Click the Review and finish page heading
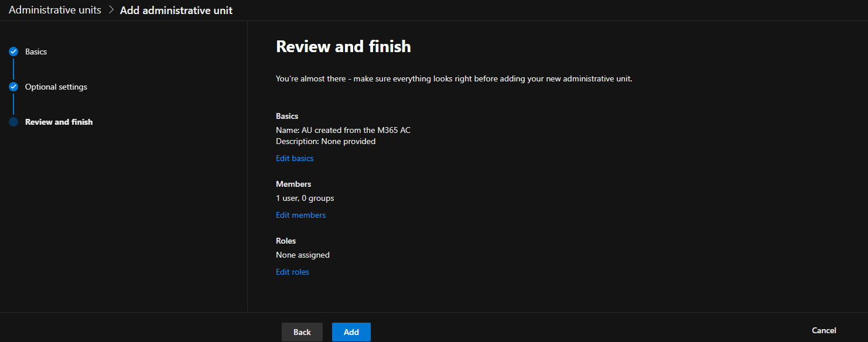The width and height of the screenshot is (868, 342). 343,46
